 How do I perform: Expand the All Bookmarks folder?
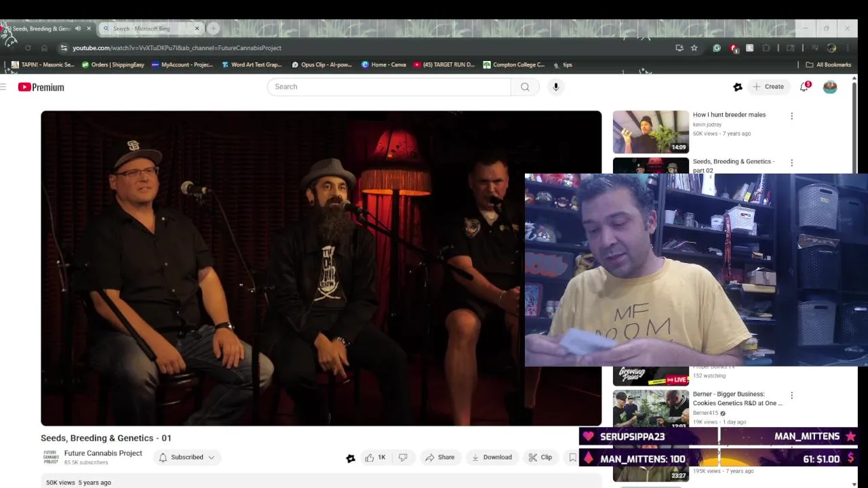(828, 65)
